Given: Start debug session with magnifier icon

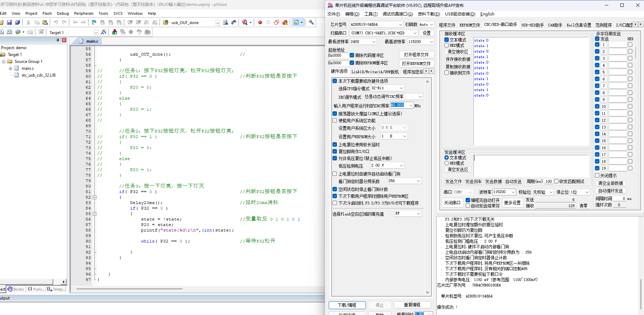Looking at the screenshot, I should click(245, 22).
